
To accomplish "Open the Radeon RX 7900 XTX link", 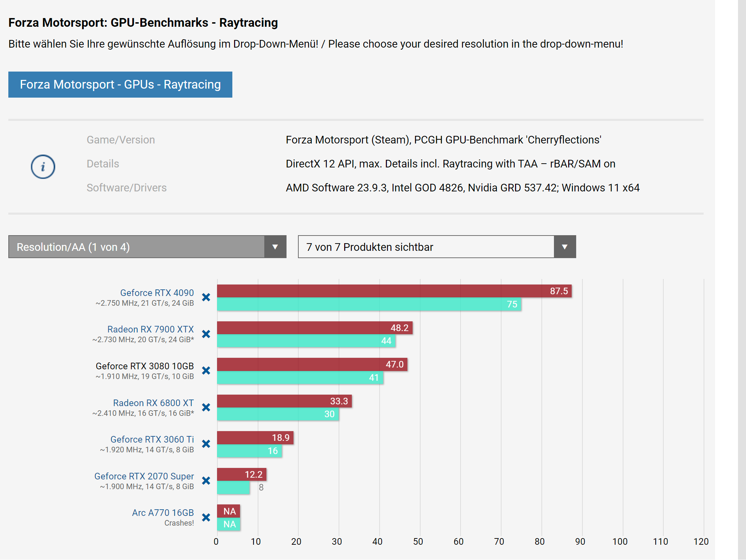I will [x=150, y=329].
